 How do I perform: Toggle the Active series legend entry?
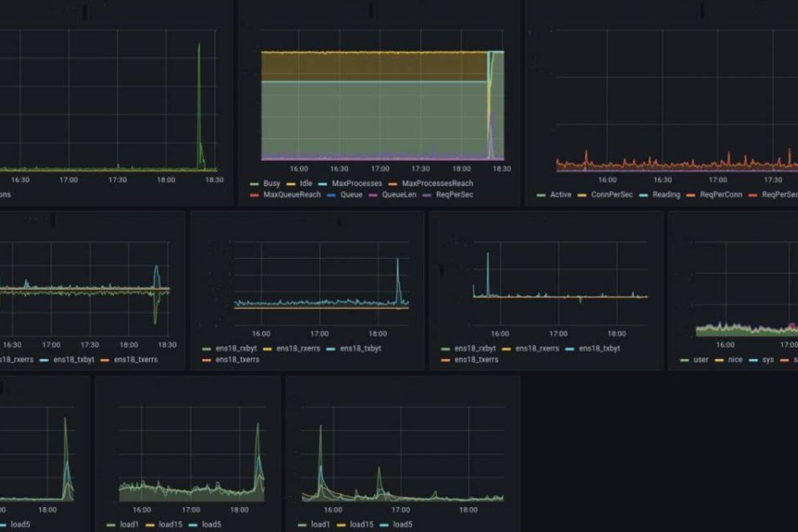(x=561, y=195)
